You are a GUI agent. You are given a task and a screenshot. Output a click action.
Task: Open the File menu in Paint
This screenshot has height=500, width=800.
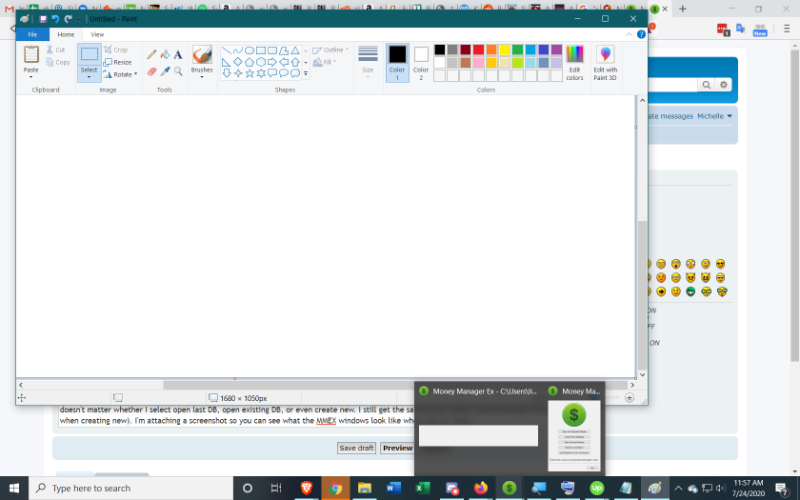[33, 34]
